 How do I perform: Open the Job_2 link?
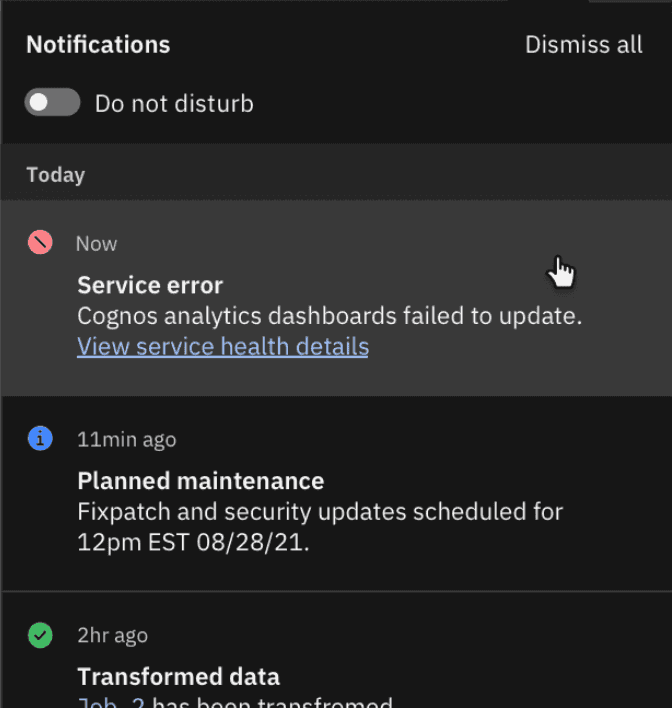[111, 702]
